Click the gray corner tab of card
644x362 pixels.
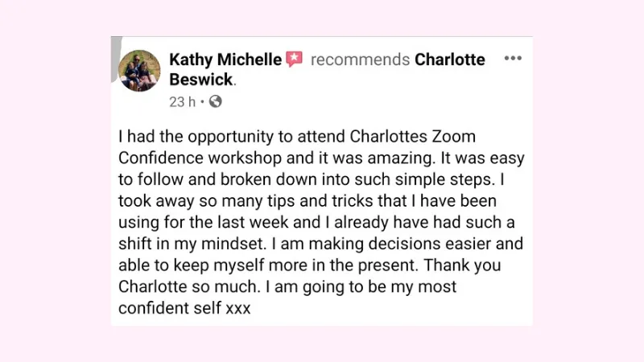116,59
